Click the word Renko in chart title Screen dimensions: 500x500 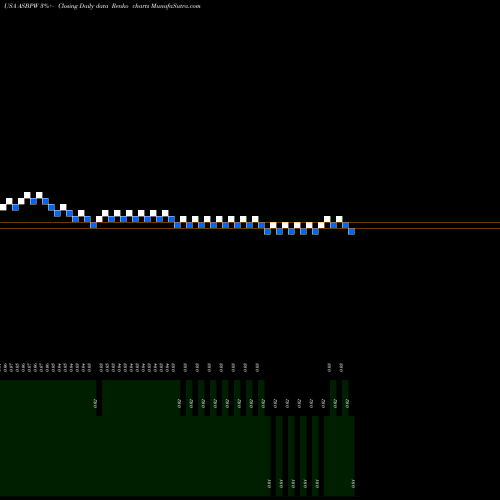[x=120, y=6]
